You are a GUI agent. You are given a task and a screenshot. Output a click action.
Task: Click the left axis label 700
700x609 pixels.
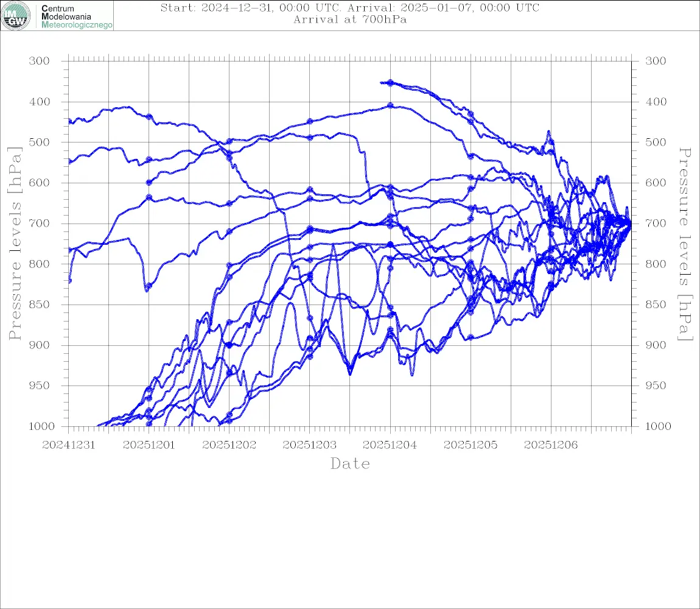pos(40,224)
